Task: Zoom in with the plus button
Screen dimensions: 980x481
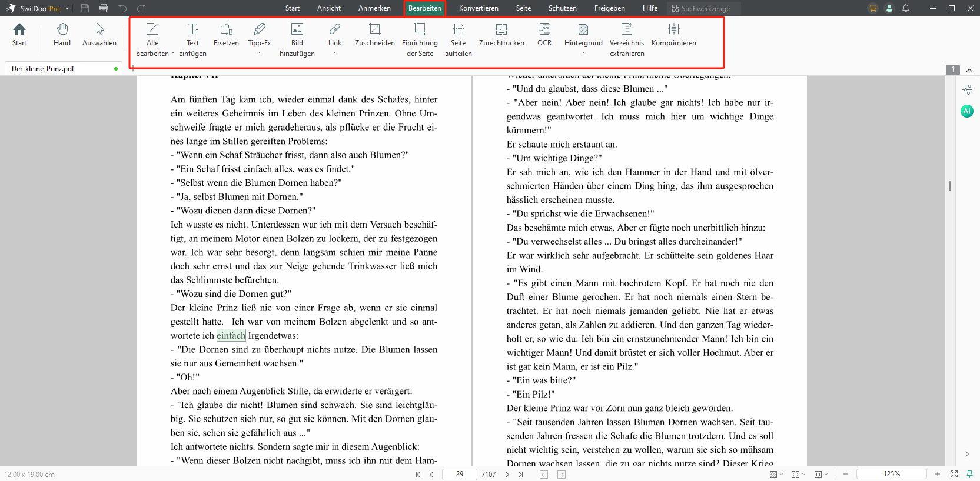Action: click(x=938, y=474)
